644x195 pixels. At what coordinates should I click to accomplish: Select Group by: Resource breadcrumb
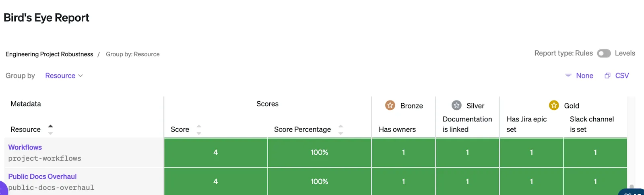(132, 54)
